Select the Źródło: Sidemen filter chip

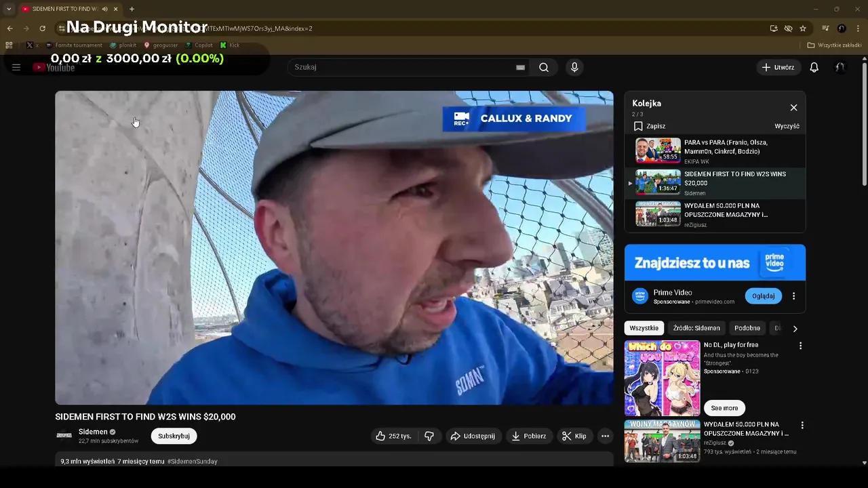pyautogui.click(x=696, y=328)
